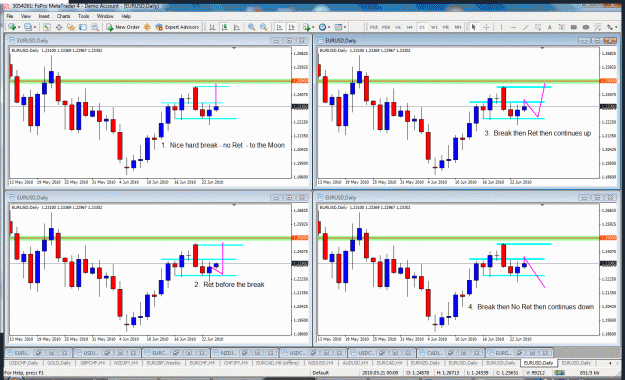
Task: Switch to Line Chart display
Action: (x=237, y=27)
